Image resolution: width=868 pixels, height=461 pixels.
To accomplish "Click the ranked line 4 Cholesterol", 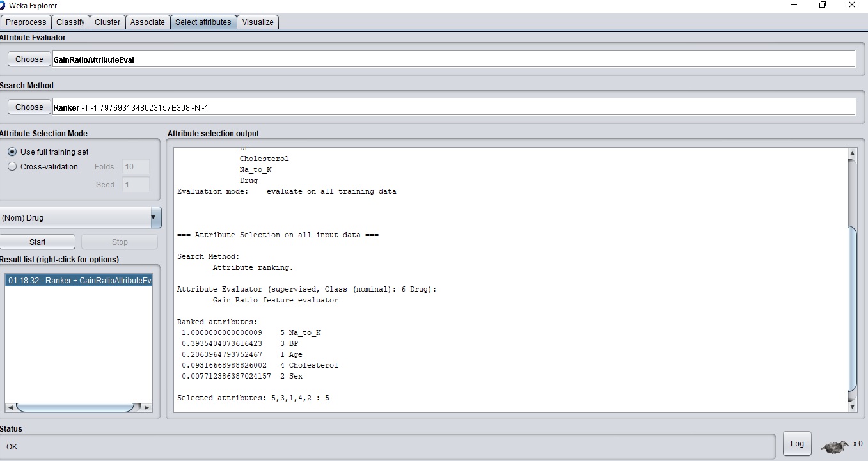I will [260, 365].
